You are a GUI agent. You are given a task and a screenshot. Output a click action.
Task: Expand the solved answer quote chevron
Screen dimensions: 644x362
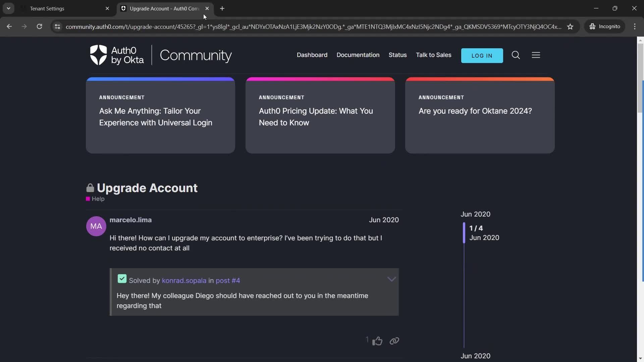391,279
